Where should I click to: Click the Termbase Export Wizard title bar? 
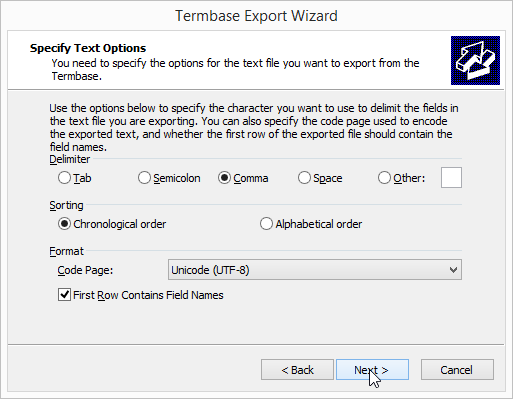[256, 16]
